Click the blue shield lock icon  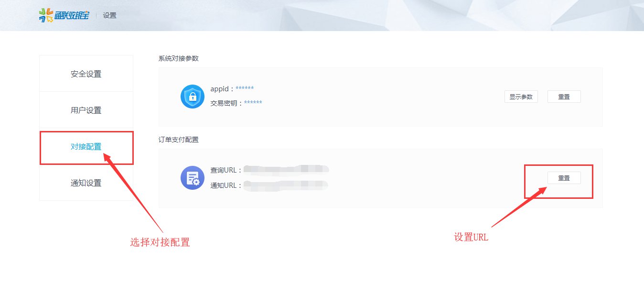[x=192, y=97]
